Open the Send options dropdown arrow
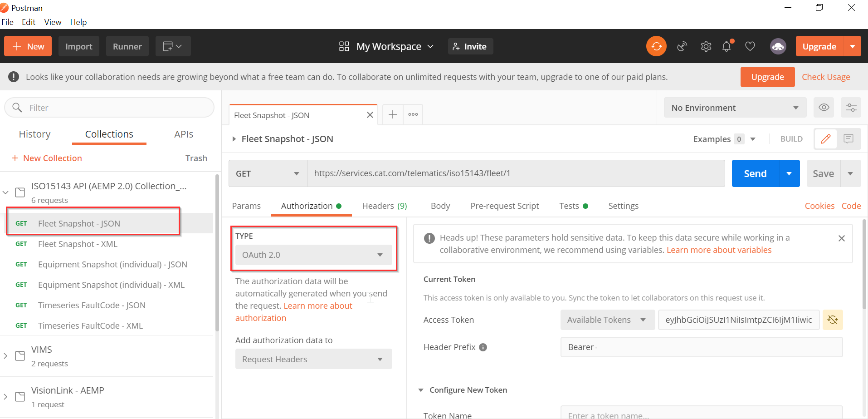The height and width of the screenshot is (419, 868). pos(789,173)
